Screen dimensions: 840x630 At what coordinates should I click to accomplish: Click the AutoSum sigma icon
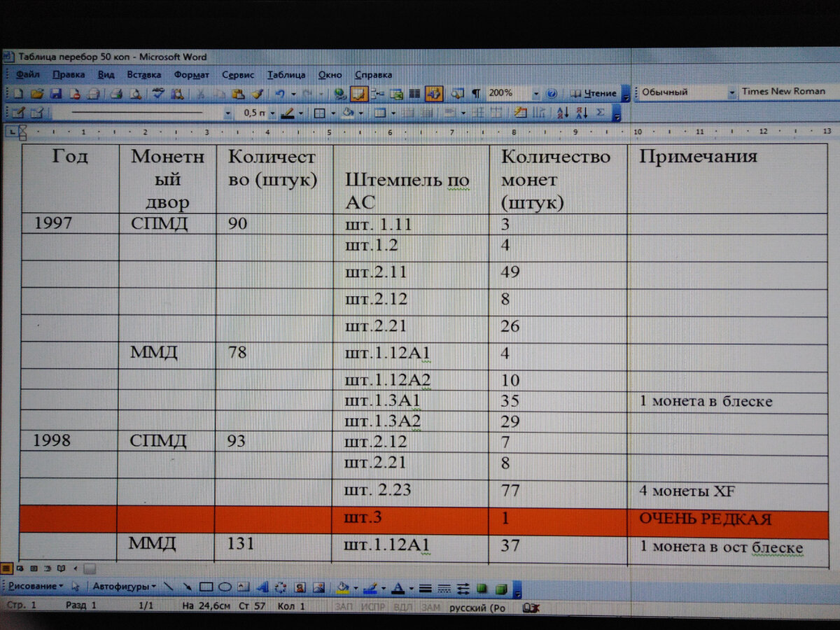(x=600, y=113)
